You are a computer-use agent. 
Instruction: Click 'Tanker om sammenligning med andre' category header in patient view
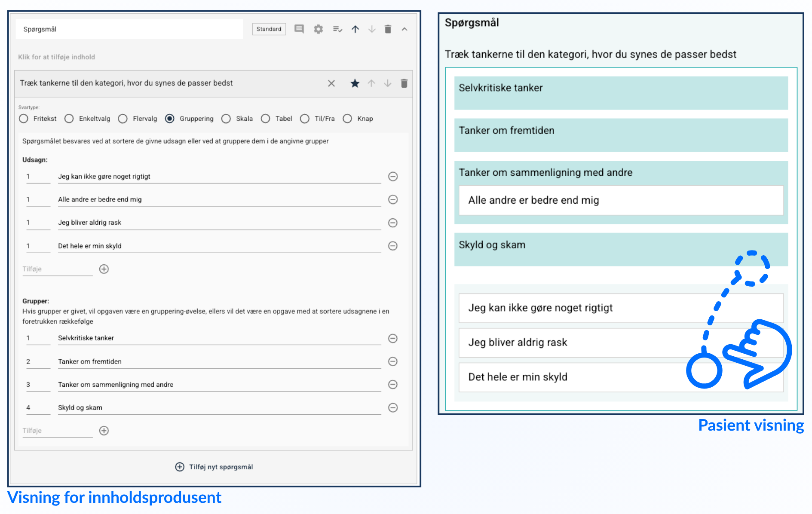(x=545, y=173)
